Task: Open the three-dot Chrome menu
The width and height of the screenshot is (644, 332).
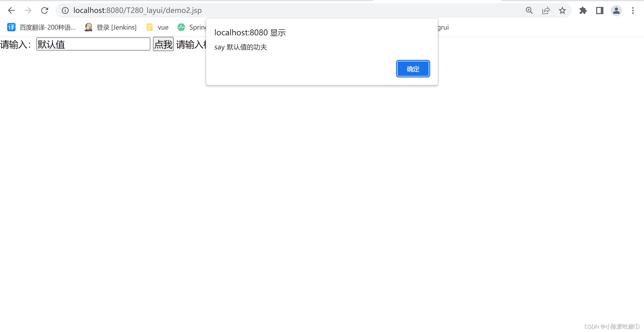Action: coord(633,10)
